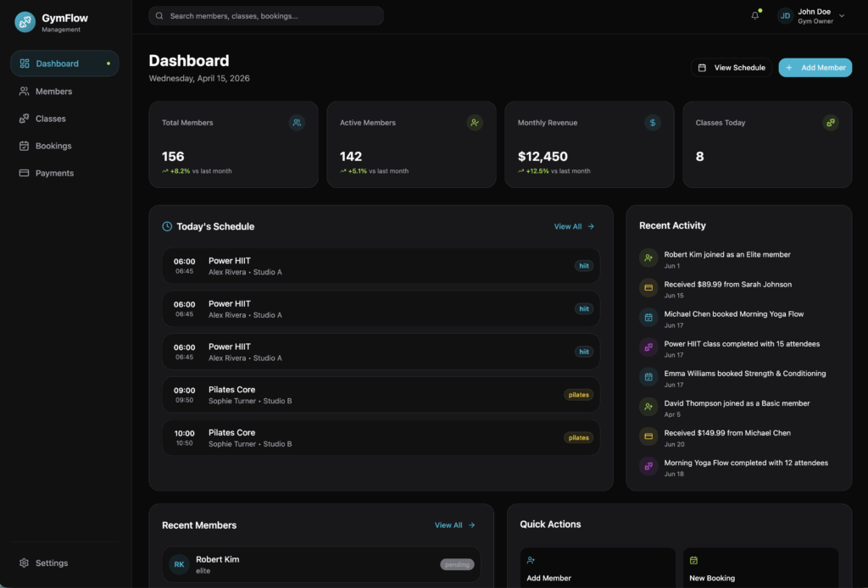Follow View All link in Today's Schedule
Image resolution: width=868 pixels, height=588 pixels.
coord(574,227)
